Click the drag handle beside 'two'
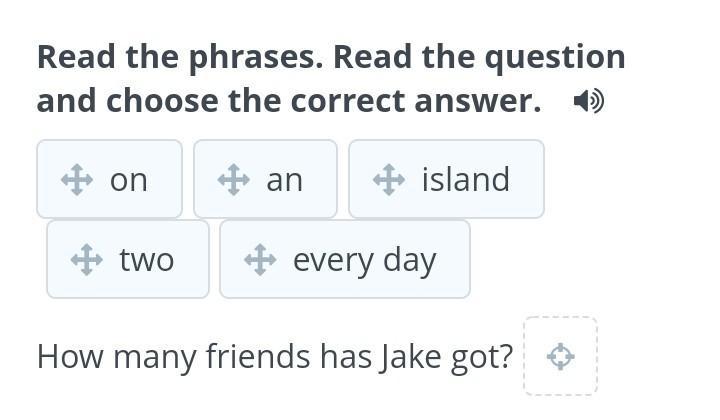 coord(87,260)
